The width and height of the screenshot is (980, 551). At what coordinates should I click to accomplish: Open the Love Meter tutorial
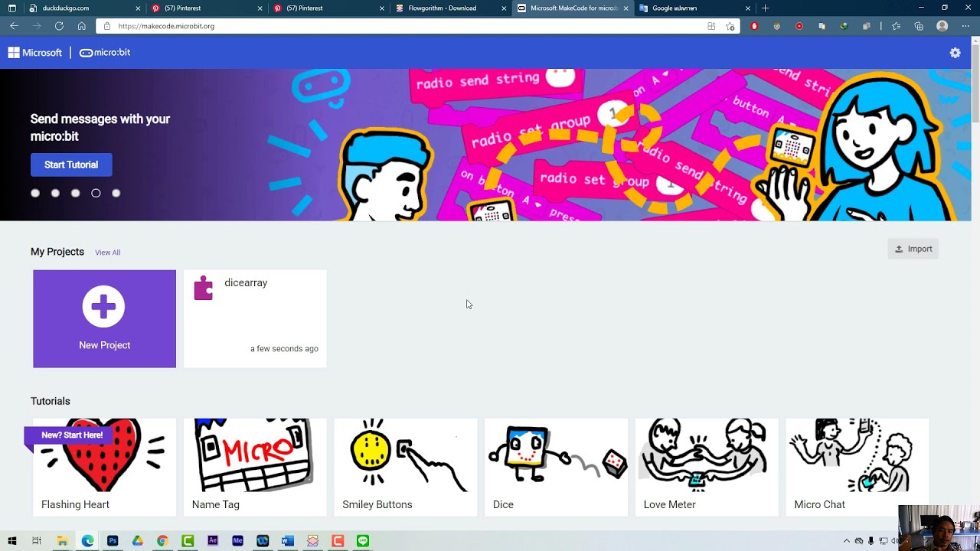coord(707,467)
